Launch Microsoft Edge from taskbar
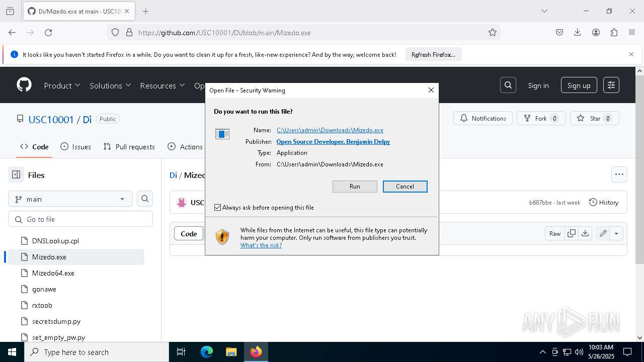644x362 pixels. pos(207,352)
